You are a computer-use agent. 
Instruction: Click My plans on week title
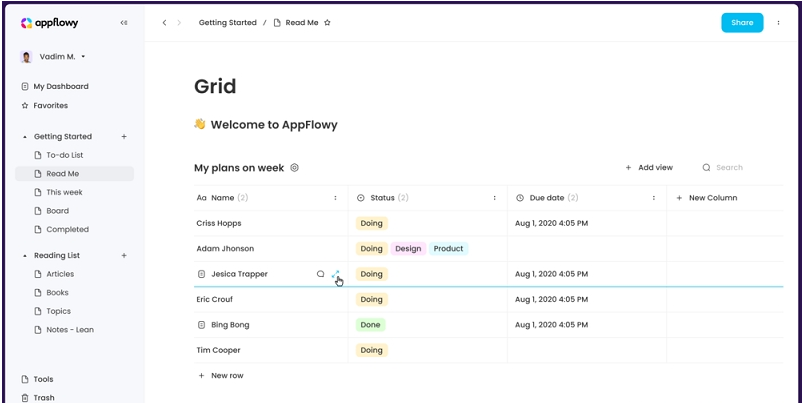pos(239,168)
